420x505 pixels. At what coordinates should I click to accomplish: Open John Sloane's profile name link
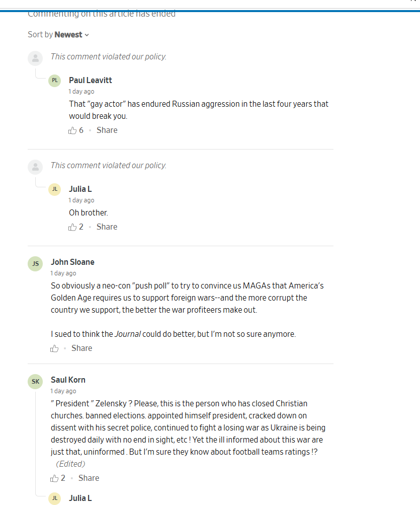point(72,262)
